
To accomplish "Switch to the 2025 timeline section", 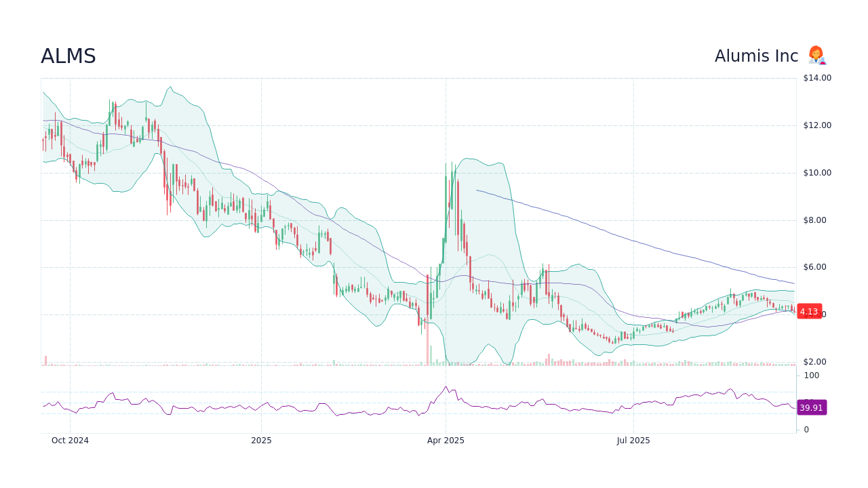I will click(261, 440).
